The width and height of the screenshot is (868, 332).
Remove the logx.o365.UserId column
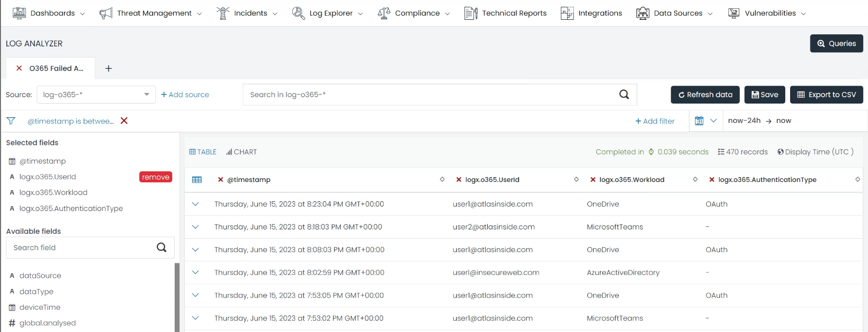tap(459, 180)
